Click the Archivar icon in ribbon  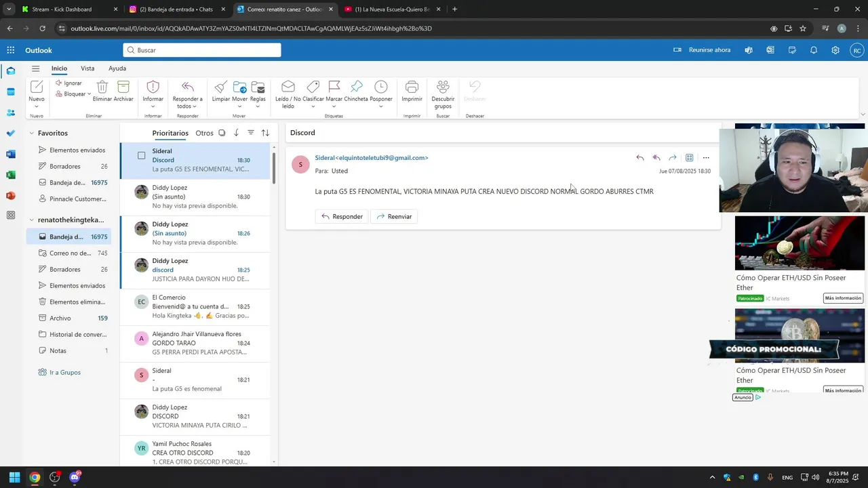(x=123, y=87)
